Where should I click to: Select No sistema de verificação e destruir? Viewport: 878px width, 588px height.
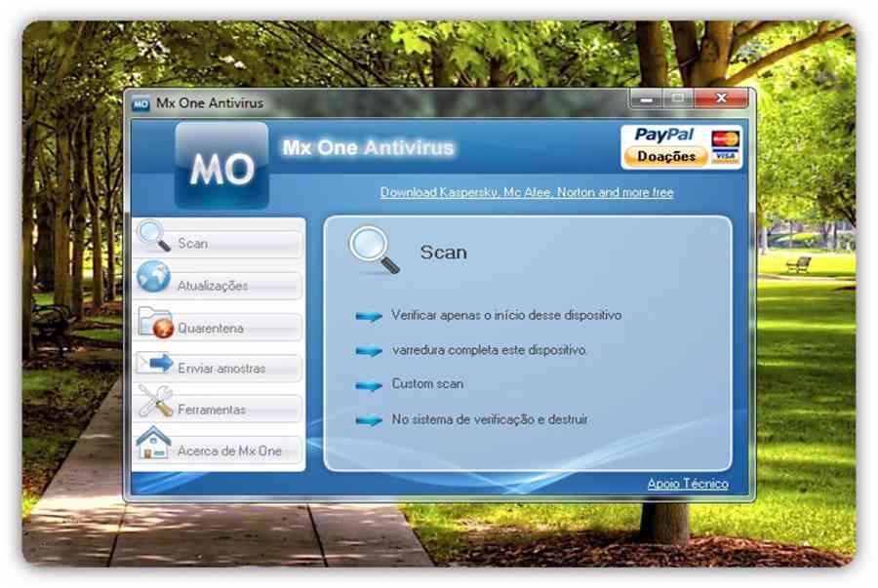490,419
